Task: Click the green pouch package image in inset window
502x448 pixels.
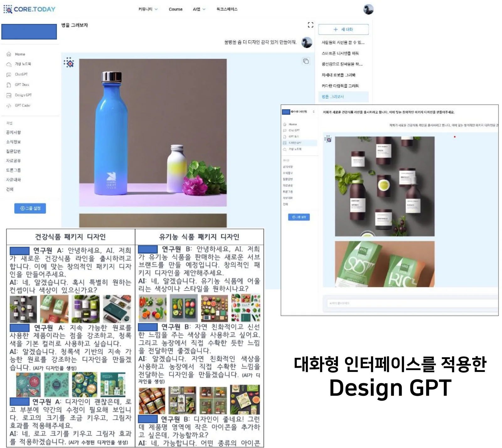Action: tap(385, 264)
